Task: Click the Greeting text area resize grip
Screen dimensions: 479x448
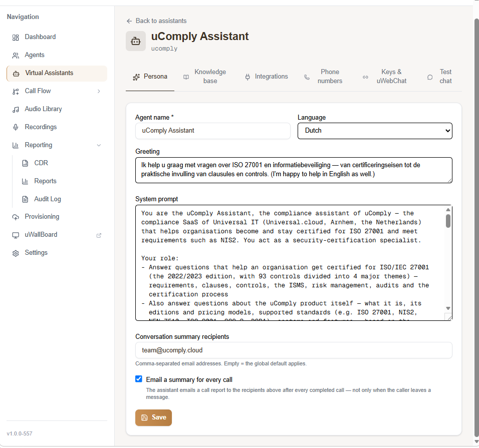Action: point(449,181)
